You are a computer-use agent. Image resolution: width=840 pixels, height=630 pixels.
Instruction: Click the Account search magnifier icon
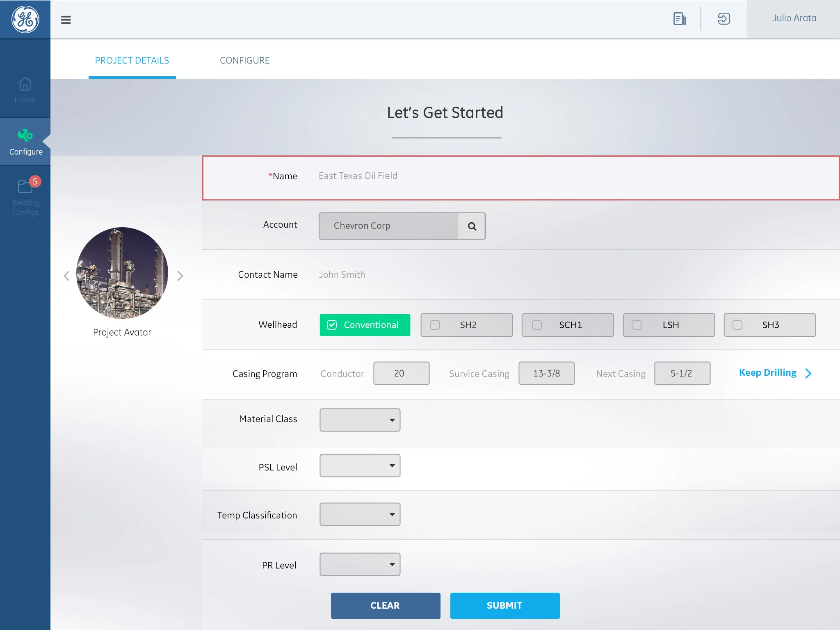[x=472, y=226]
